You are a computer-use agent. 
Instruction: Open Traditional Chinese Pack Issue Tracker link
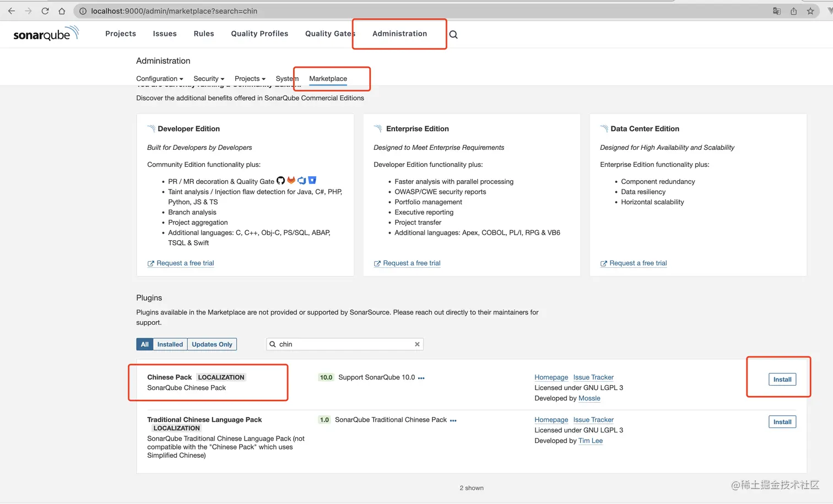point(593,420)
